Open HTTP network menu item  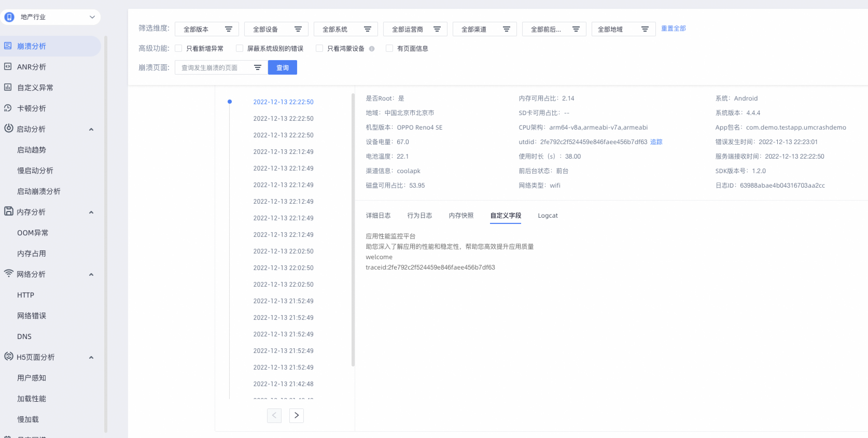(26, 295)
